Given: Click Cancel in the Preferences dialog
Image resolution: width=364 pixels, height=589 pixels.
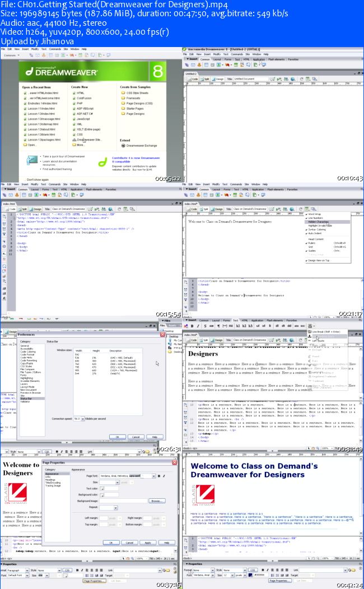Looking at the screenshot, I should 136,437.
